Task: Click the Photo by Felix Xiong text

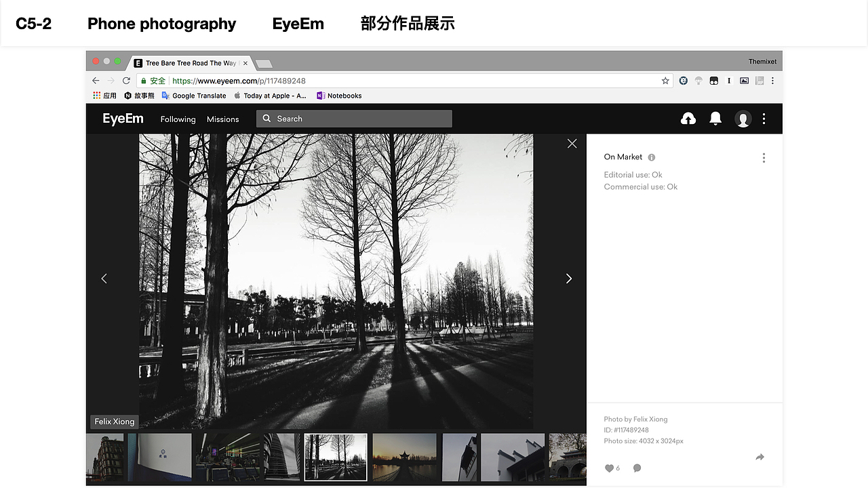Action: [636, 420]
